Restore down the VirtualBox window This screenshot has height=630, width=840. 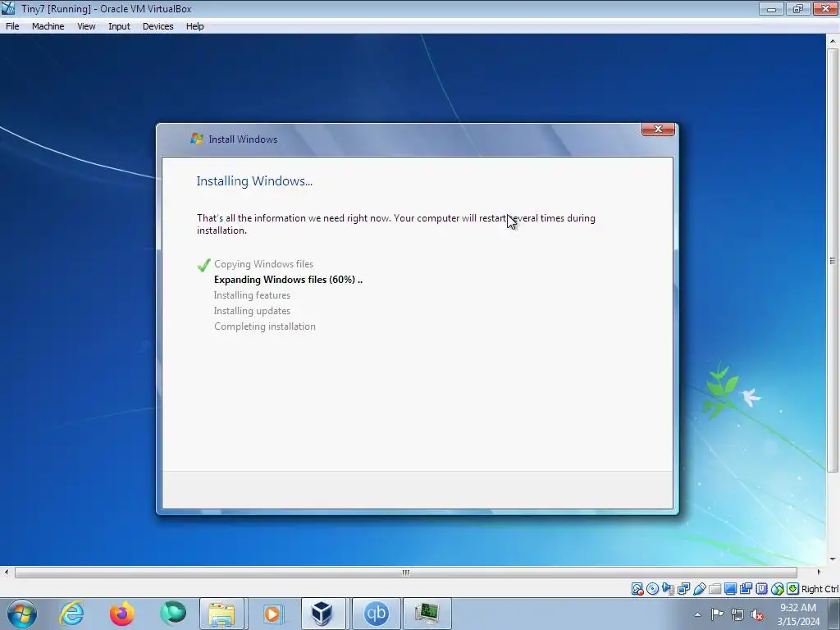(797, 8)
